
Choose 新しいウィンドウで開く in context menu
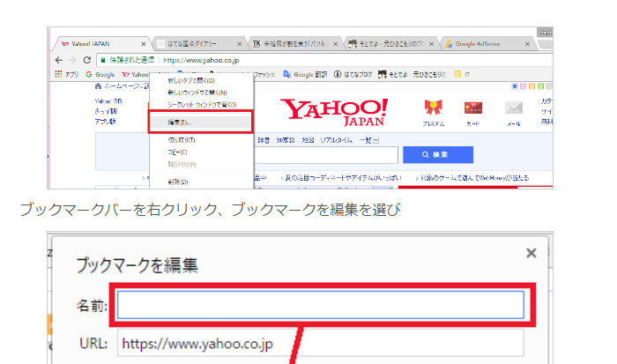(201, 93)
